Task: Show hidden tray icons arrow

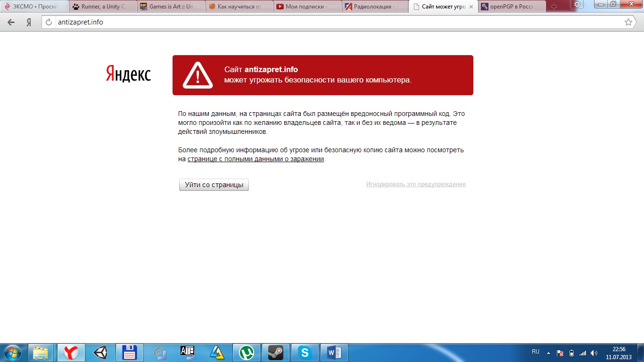Action: [548, 353]
